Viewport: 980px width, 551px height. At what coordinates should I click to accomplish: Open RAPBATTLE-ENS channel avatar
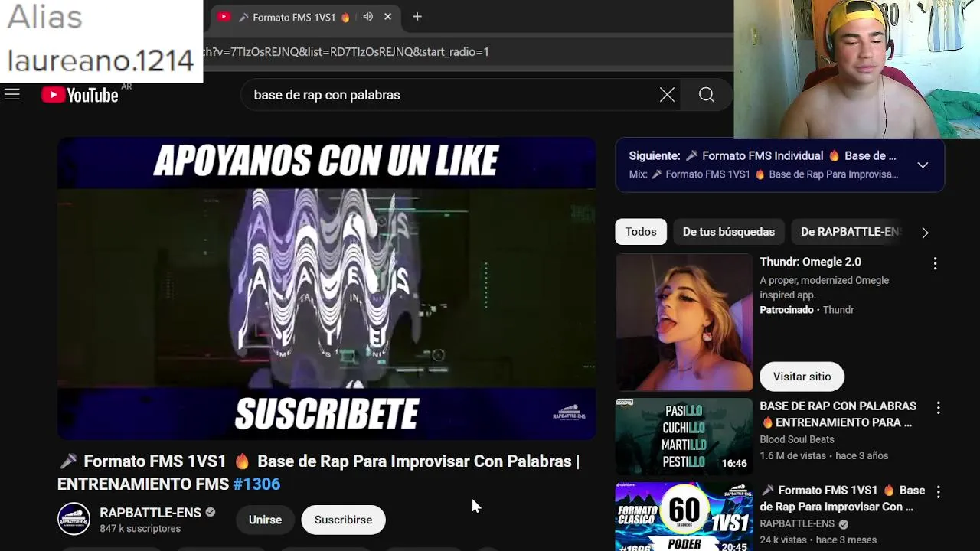coord(74,519)
